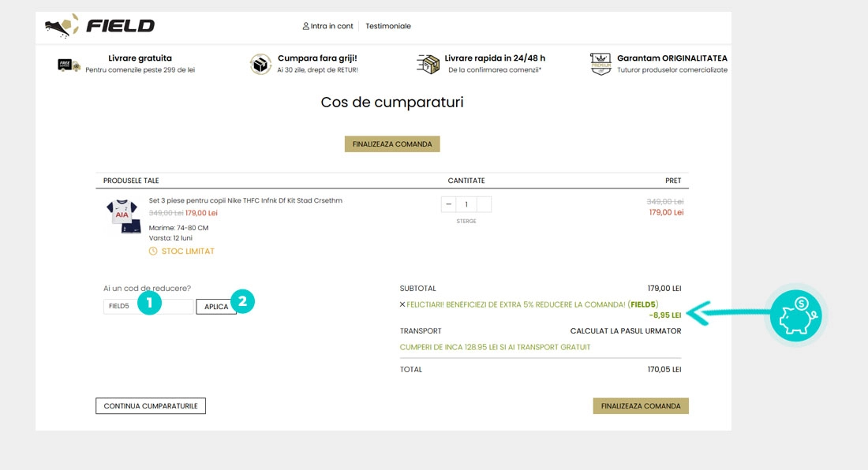The height and width of the screenshot is (470, 868).
Task: Click the premium originality badge icon
Action: 600,64
